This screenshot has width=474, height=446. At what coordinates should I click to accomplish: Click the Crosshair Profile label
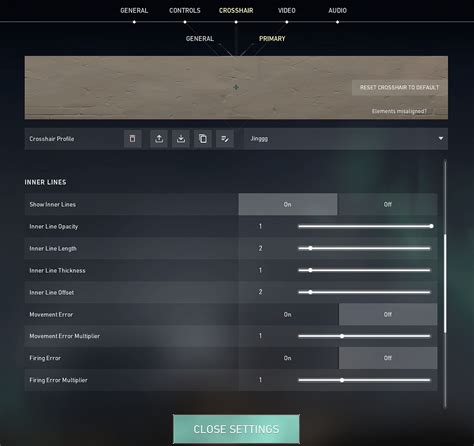click(52, 139)
